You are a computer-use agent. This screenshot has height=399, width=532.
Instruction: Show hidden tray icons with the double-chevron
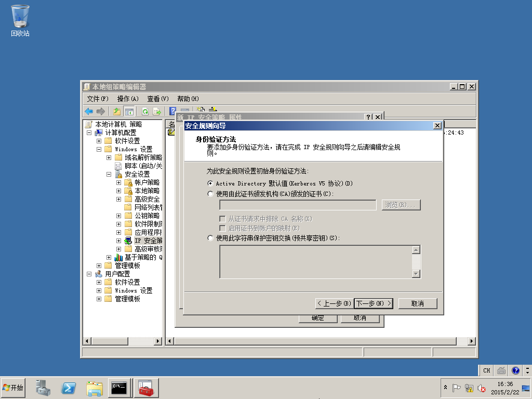click(445, 387)
